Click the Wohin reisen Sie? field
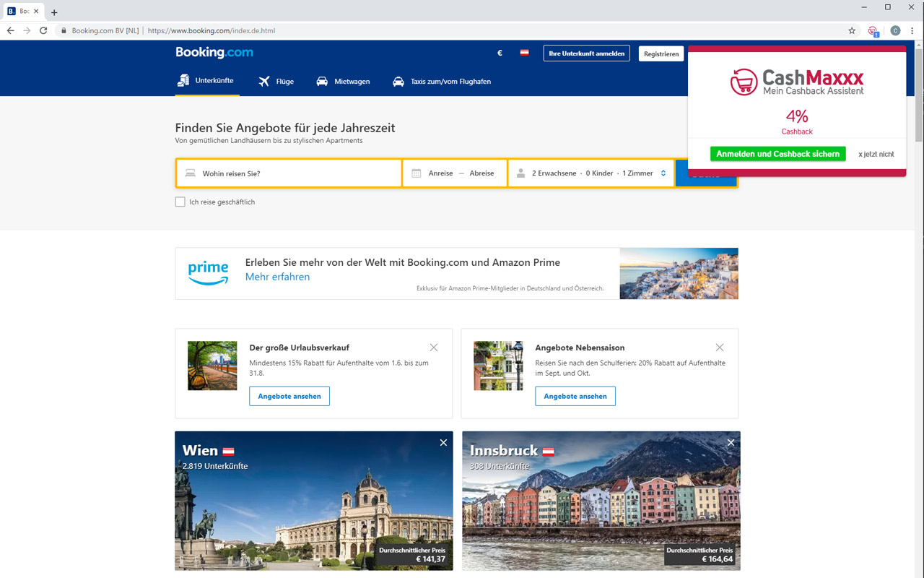This screenshot has height=578, width=924. tap(289, 173)
